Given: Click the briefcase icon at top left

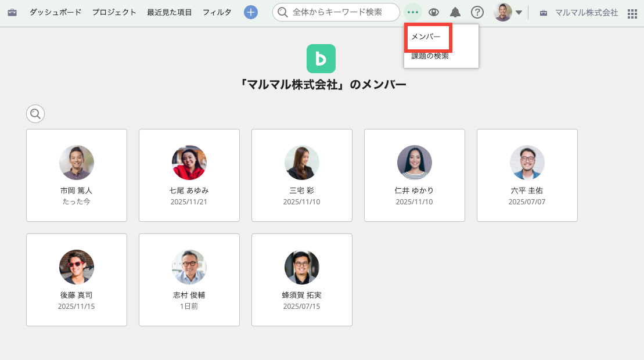Looking at the screenshot, I should pos(12,12).
